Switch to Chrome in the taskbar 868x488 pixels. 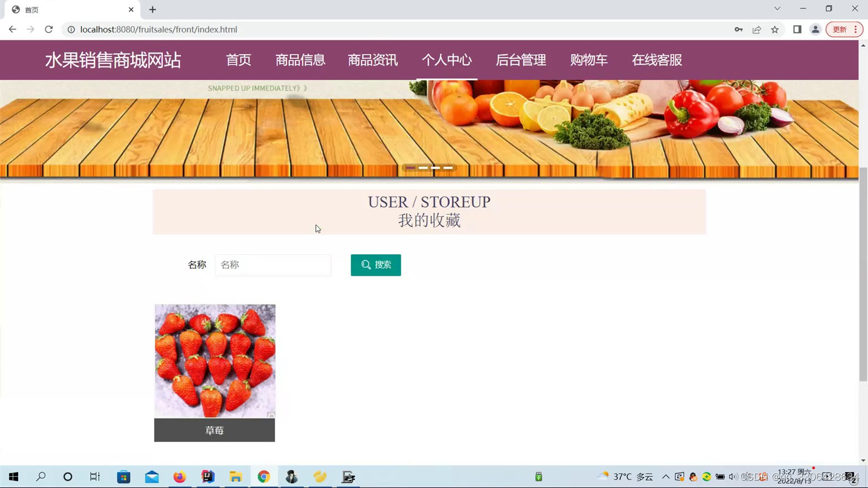pos(264,477)
